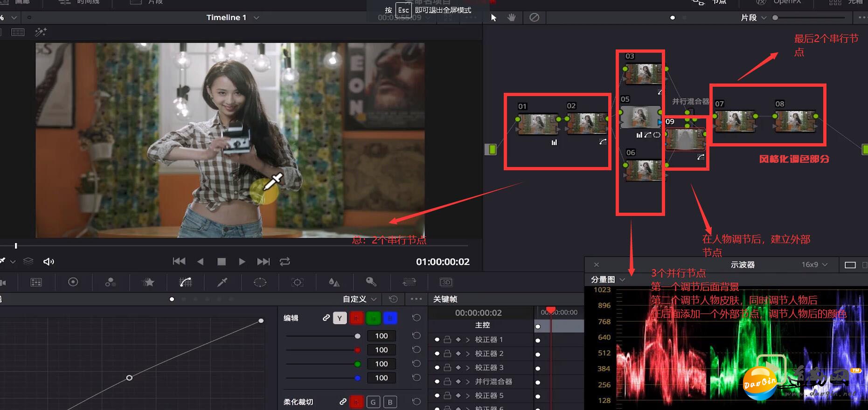Image resolution: width=868 pixels, height=410 pixels.
Task: Reset the 柔化裁切 soft clip settings
Action: 417,402
